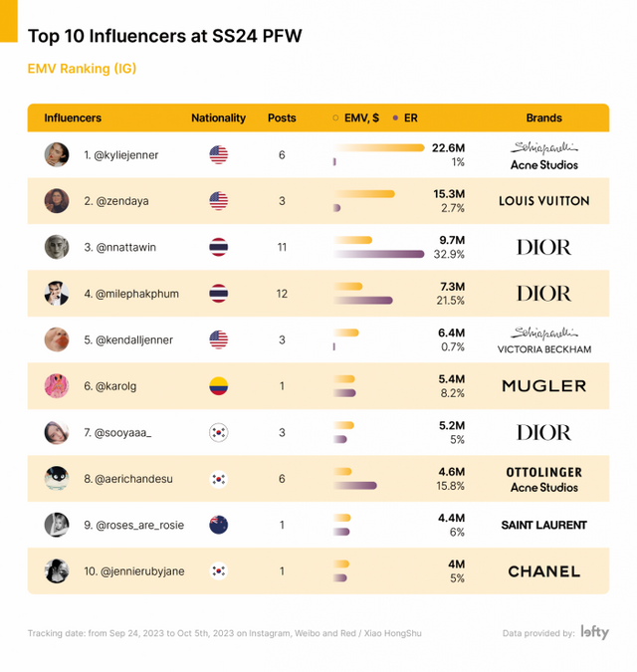Click the Thailand flag beside @nnattawin
The image size is (637, 672).
(x=219, y=247)
